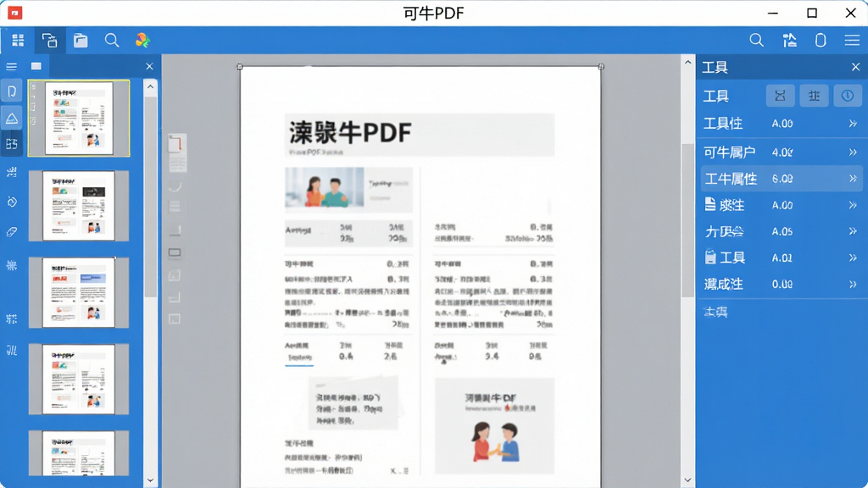Click the colorful pinwheel icon
Image resolution: width=868 pixels, height=488 pixels.
coord(142,41)
